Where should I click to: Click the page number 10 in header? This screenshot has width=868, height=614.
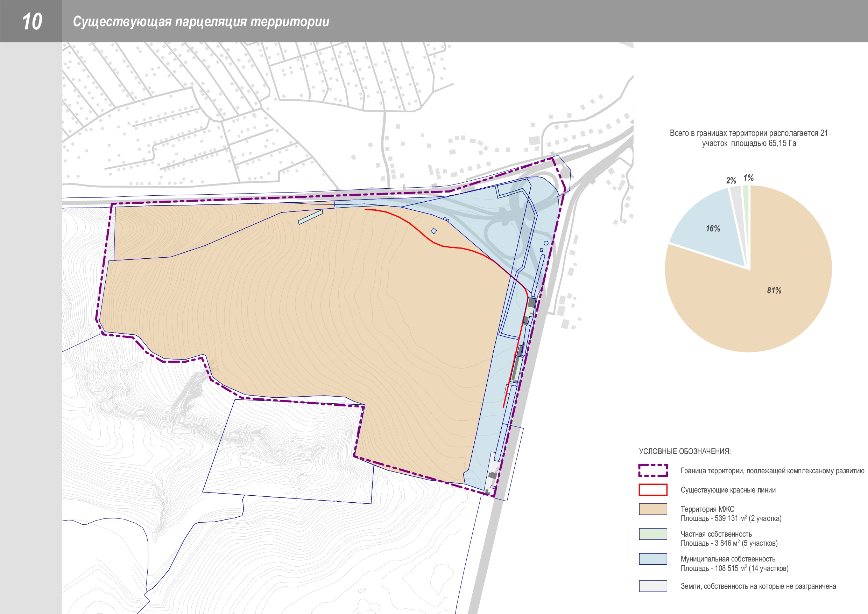32,21
